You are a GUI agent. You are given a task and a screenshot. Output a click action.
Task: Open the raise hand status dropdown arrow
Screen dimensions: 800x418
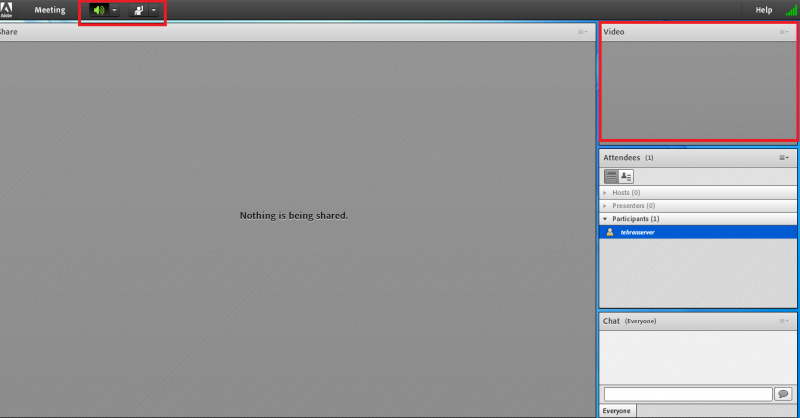(x=154, y=10)
